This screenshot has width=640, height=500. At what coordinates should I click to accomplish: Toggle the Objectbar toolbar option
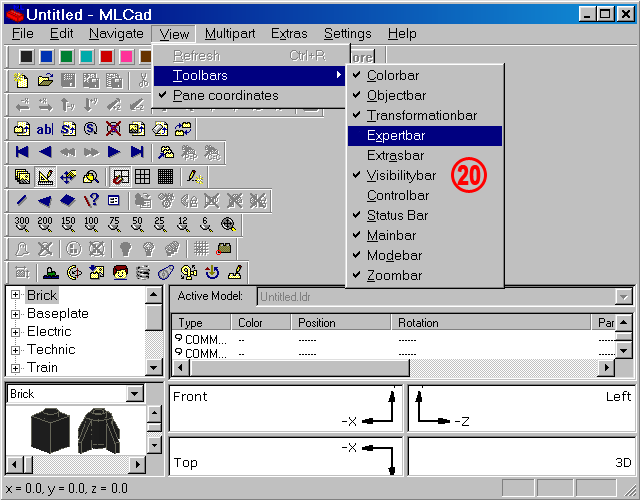pyautogui.click(x=424, y=96)
